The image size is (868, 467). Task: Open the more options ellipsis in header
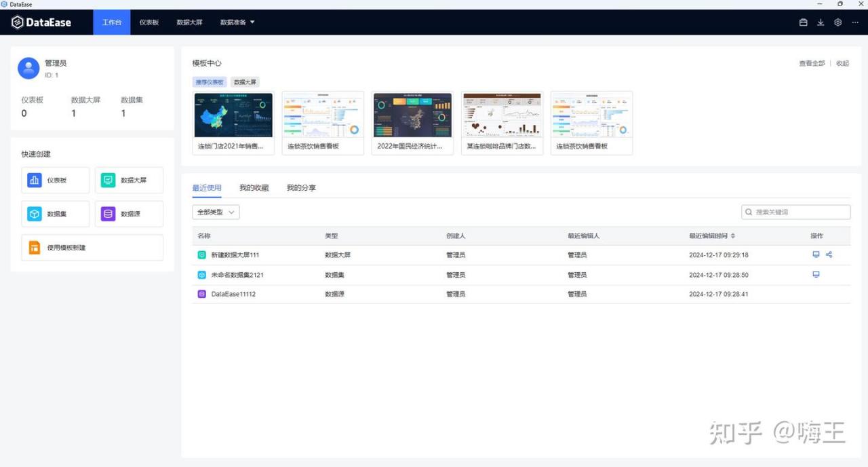point(855,22)
